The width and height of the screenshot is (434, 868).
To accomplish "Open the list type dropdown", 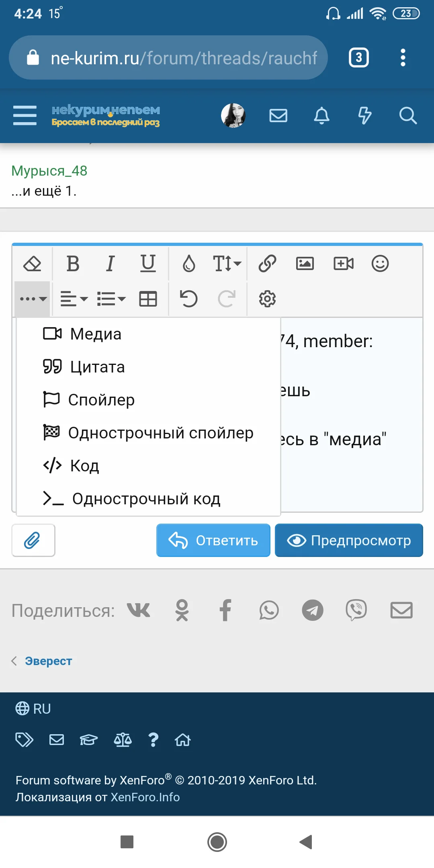I will click(x=111, y=299).
